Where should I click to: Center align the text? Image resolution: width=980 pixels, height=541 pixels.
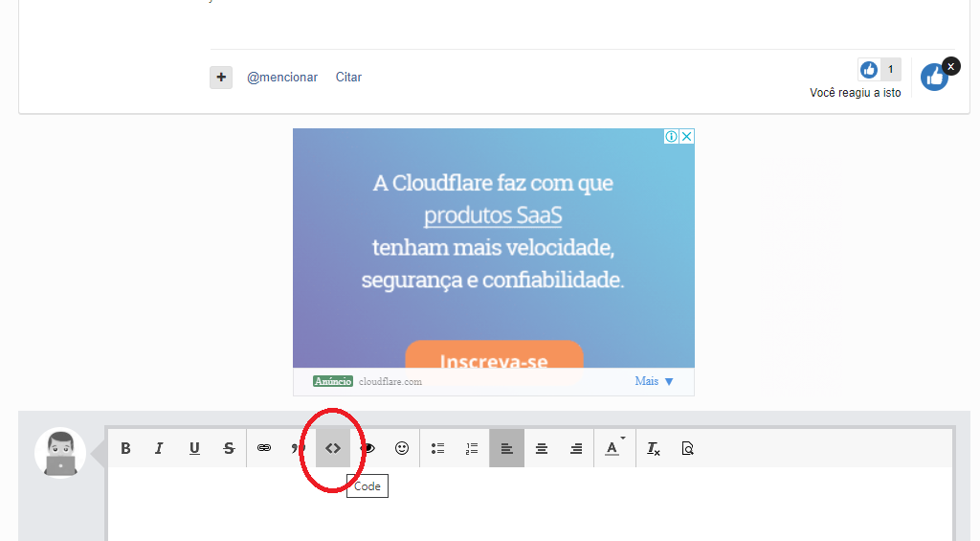pos(542,448)
